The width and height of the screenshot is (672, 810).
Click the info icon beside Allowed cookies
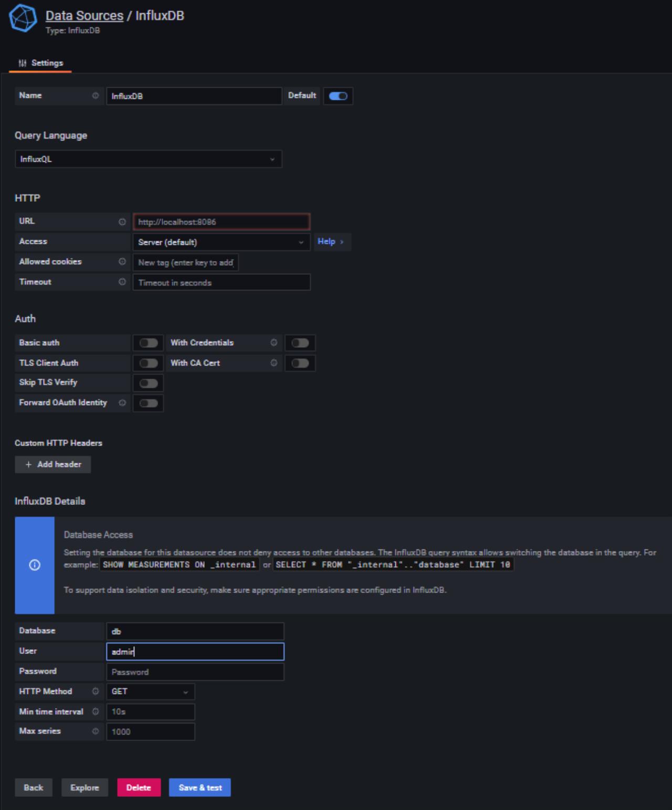(x=122, y=262)
